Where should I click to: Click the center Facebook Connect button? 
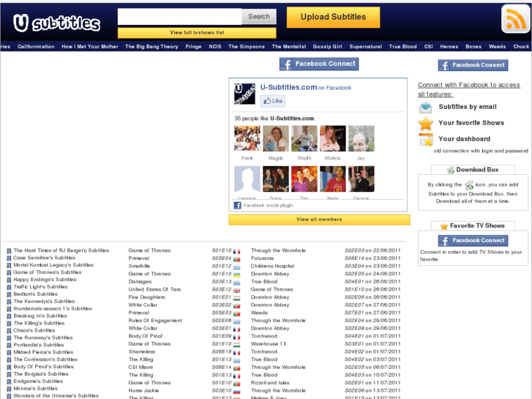click(x=319, y=64)
